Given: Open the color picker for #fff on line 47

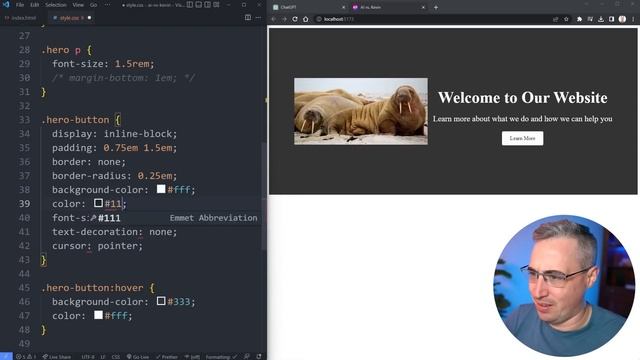Looking at the screenshot, I should pos(98,315).
